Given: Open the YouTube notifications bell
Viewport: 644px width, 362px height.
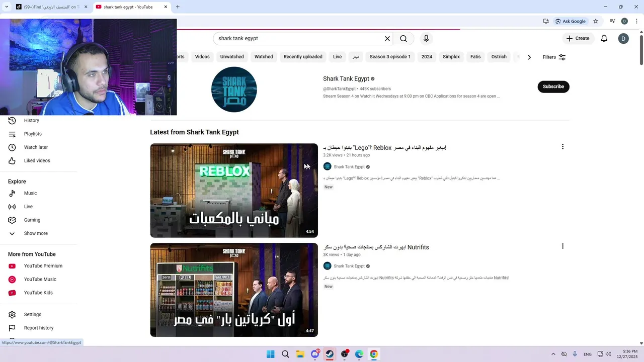Looking at the screenshot, I should tap(604, 38).
